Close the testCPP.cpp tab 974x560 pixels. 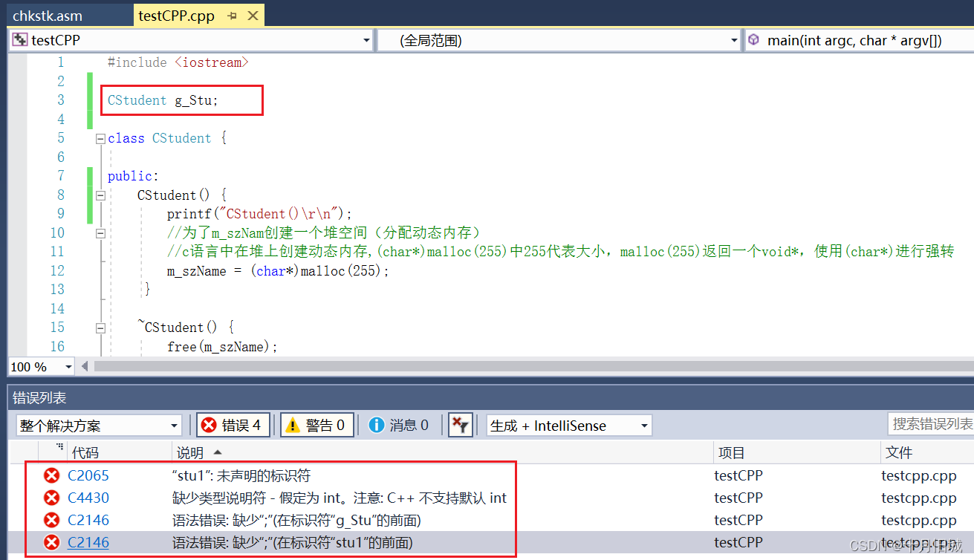253,16
